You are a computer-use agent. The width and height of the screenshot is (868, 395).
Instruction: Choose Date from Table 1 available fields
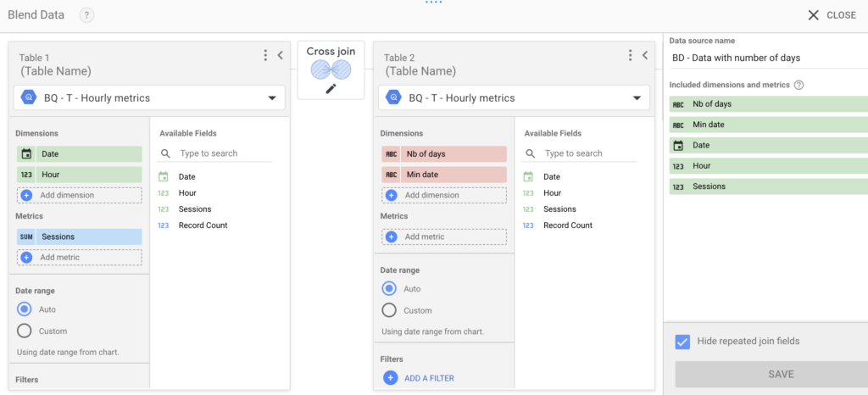(x=186, y=177)
